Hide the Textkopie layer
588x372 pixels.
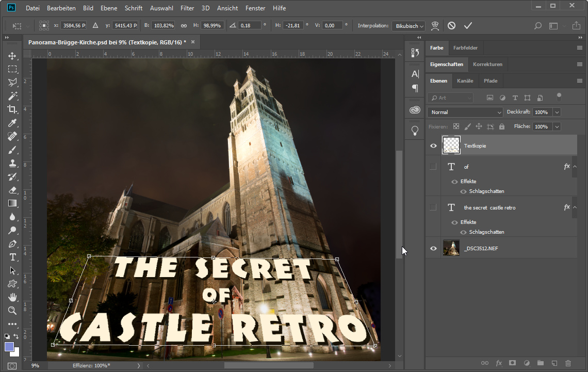[x=433, y=146]
